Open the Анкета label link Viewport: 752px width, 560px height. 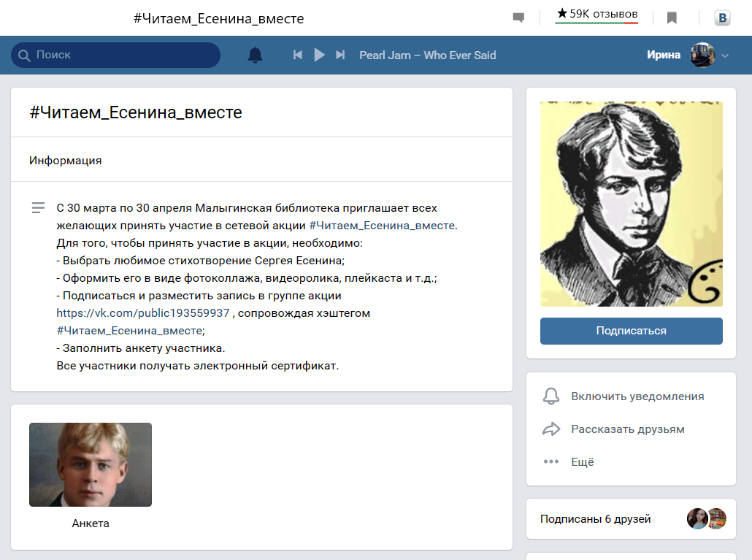click(x=91, y=523)
